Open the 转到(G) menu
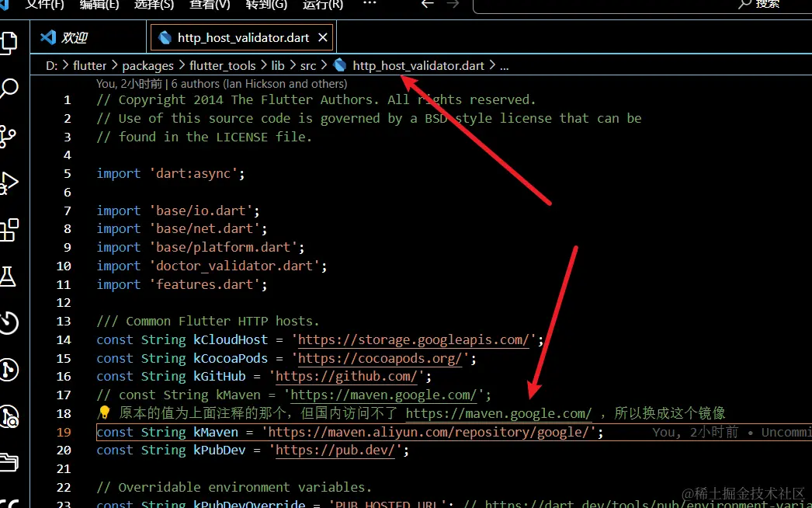 tap(266, 4)
